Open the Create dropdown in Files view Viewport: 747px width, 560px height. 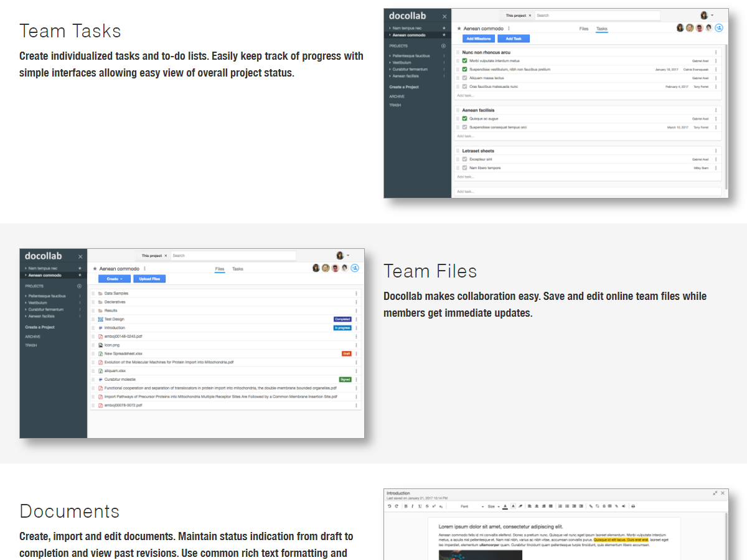pyautogui.click(x=114, y=279)
